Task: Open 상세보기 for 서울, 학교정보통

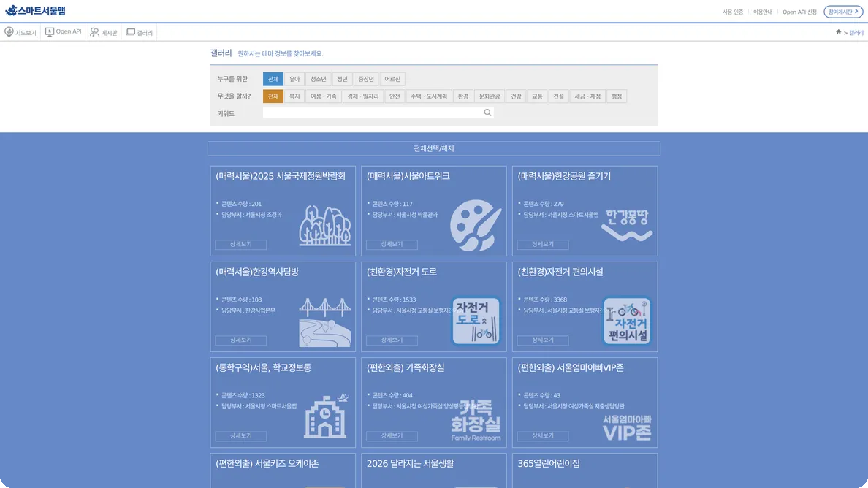Action: [x=241, y=435]
